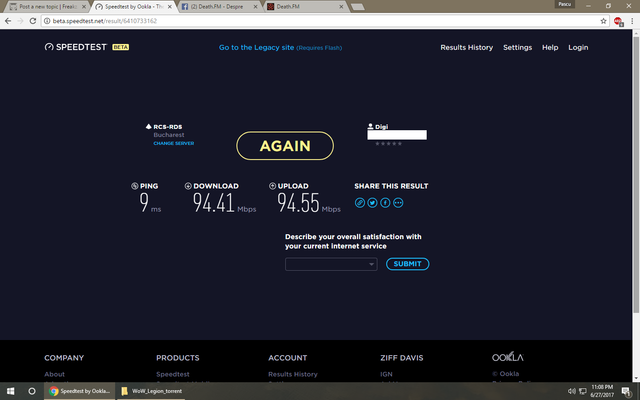Open more share options (ellipsis icon)
Image resolution: width=640 pixels, height=400 pixels.
click(x=398, y=202)
